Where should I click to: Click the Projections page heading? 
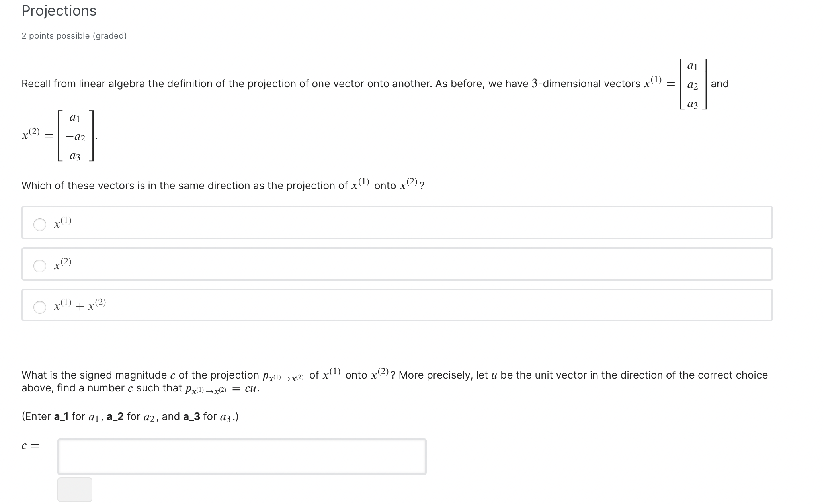point(58,11)
